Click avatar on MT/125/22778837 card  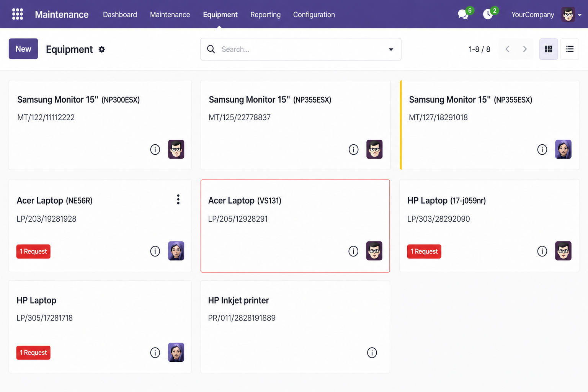[x=374, y=149]
